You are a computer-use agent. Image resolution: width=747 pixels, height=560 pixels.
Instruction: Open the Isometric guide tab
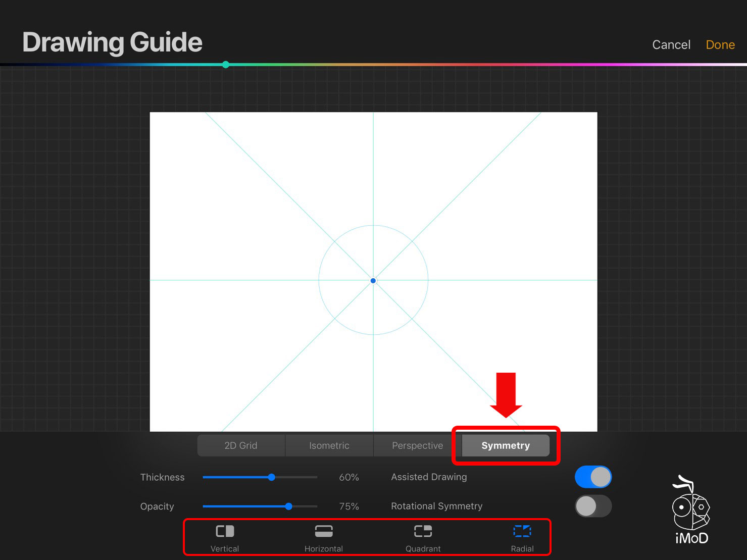[329, 445]
